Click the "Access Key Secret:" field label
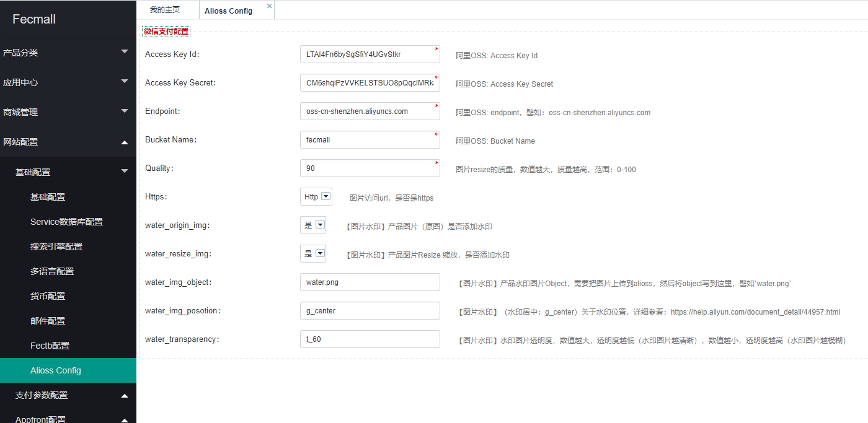Screen dimensions: 868x423 (x=180, y=83)
